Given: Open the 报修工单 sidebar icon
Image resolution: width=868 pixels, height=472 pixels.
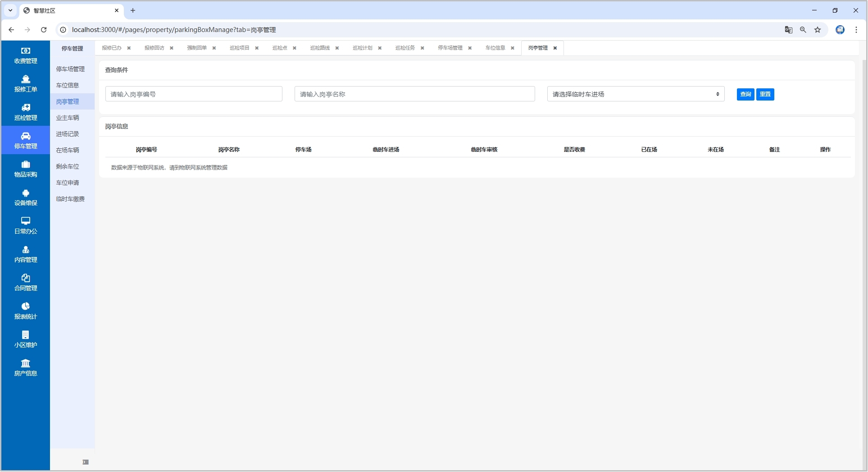Looking at the screenshot, I should [26, 79].
